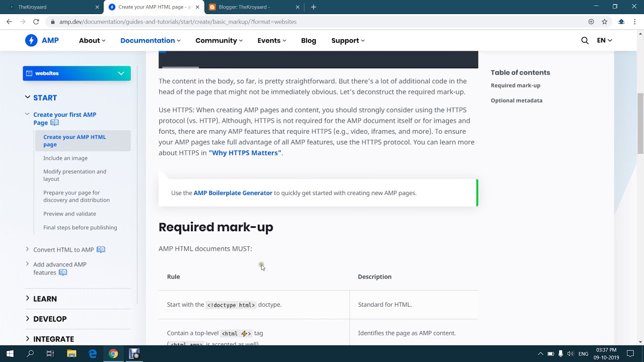Launch Edge from the taskbar

[93, 353]
